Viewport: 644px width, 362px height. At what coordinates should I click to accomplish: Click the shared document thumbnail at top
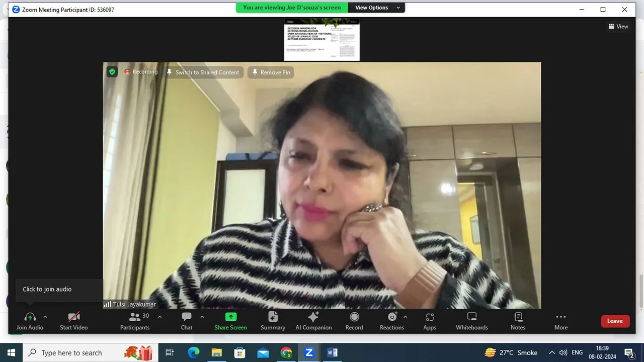tap(322, 40)
